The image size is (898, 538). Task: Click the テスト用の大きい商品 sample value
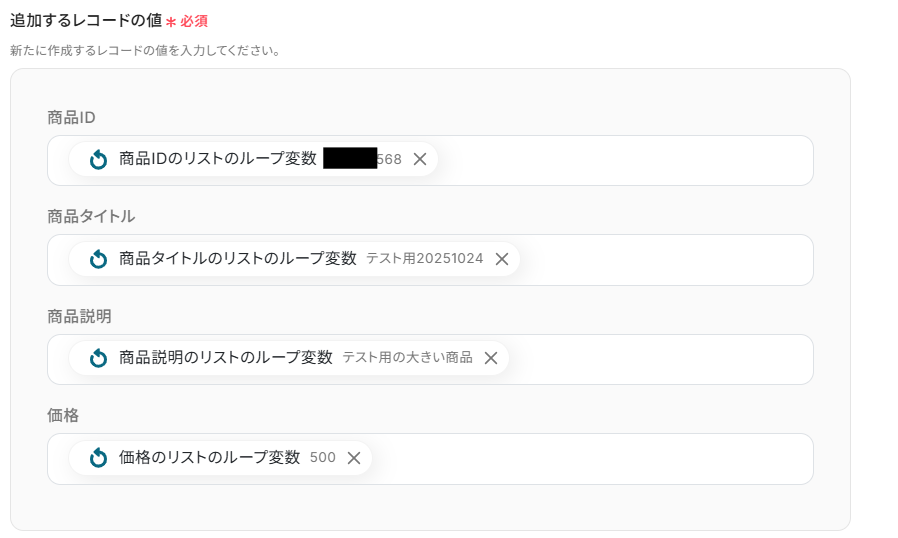pos(407,358)
